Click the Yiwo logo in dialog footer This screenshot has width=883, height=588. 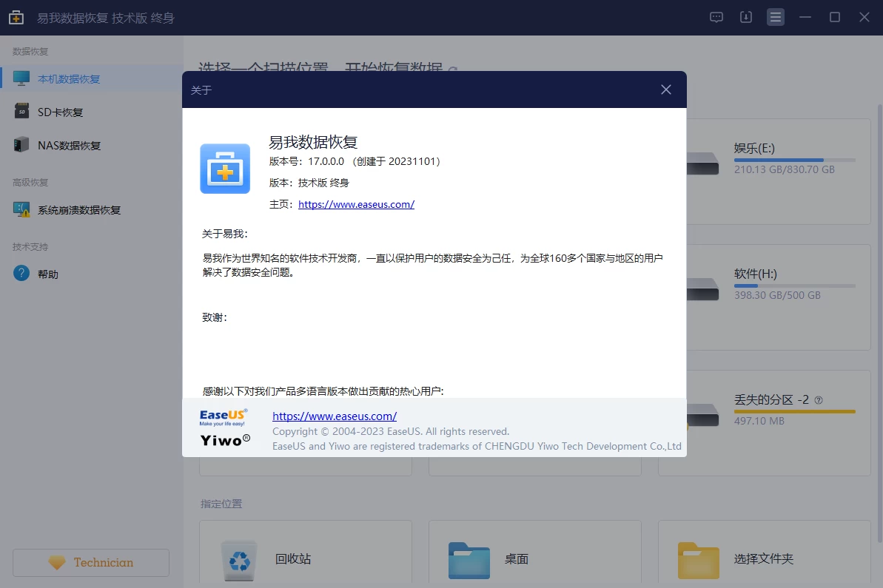[x=225, y=440]
